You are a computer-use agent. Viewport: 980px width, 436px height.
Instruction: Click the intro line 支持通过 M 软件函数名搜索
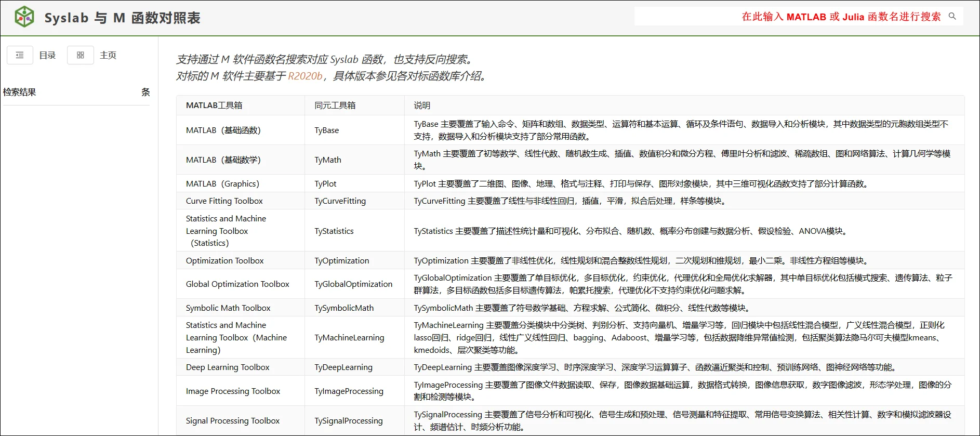(325, 59)
